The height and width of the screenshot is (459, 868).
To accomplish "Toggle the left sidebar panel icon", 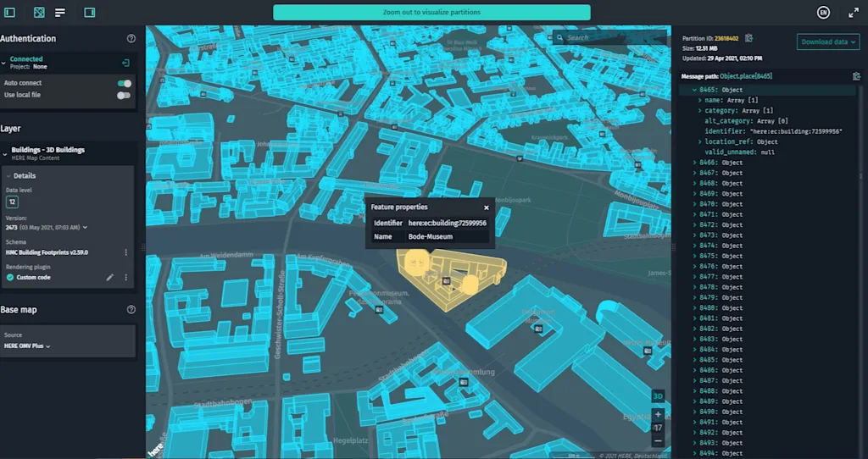I will point(9,12).
